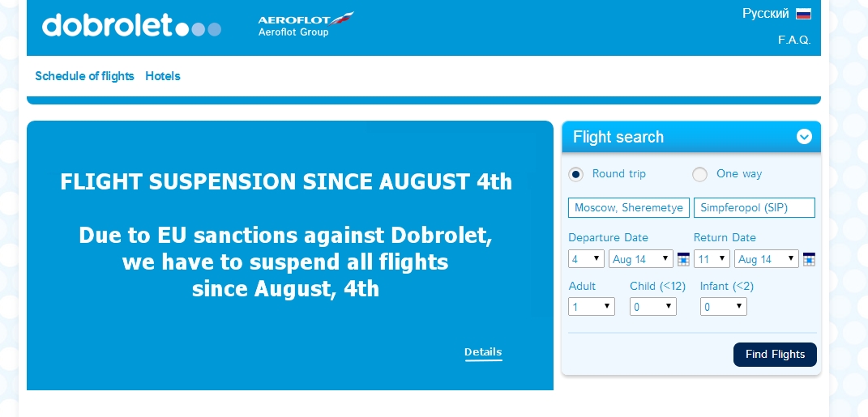
Task: Open the Details link in banner
Action: (x=483, y=352)
